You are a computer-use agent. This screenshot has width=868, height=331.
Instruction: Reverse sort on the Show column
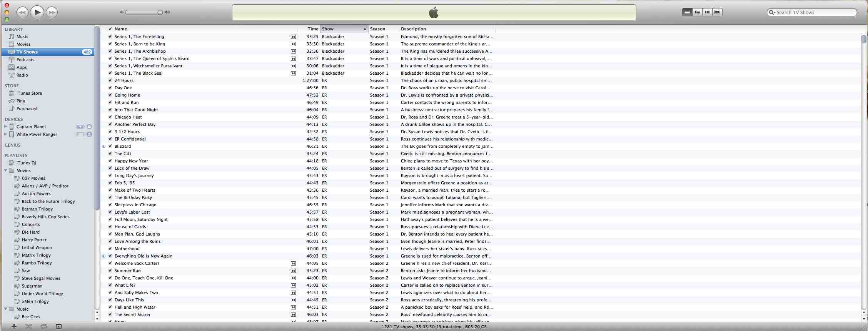pos(344,29)
